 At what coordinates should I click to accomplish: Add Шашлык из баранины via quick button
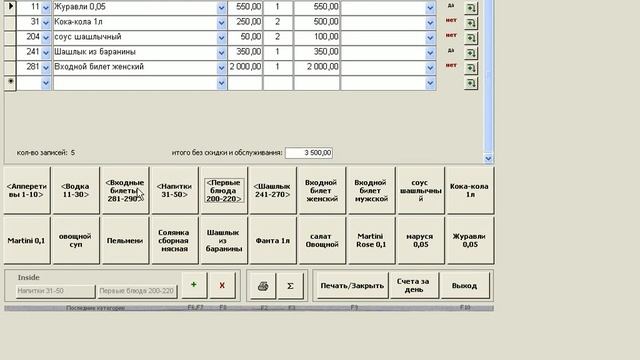coord(224,240)
